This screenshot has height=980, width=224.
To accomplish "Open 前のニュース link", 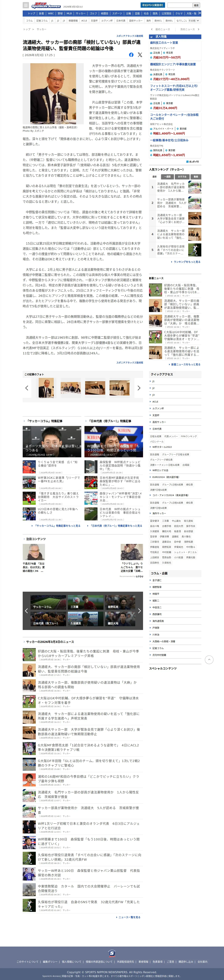I will pyautogui.click(x=162, y=29).
